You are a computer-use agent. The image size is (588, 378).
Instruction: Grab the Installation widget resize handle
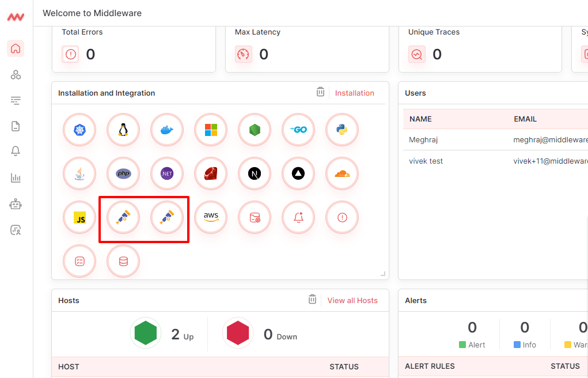pyautogui.click(x=383, y=274)
